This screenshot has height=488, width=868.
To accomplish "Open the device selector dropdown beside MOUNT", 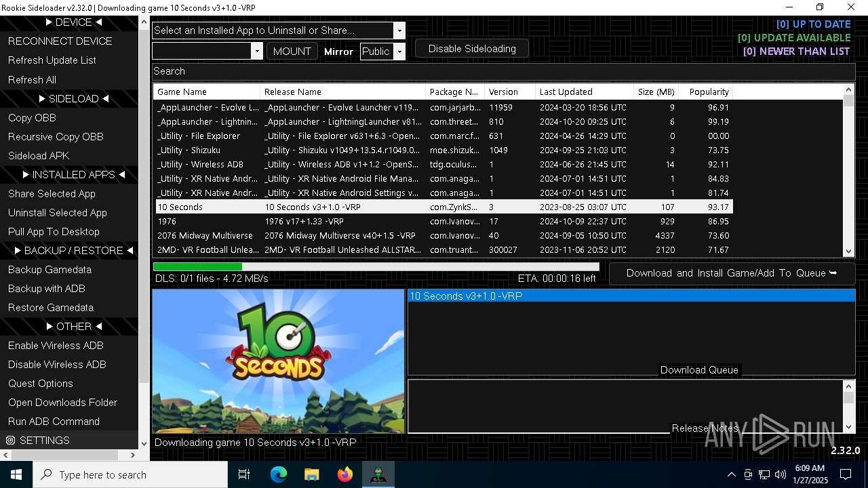I will (256, 52).
